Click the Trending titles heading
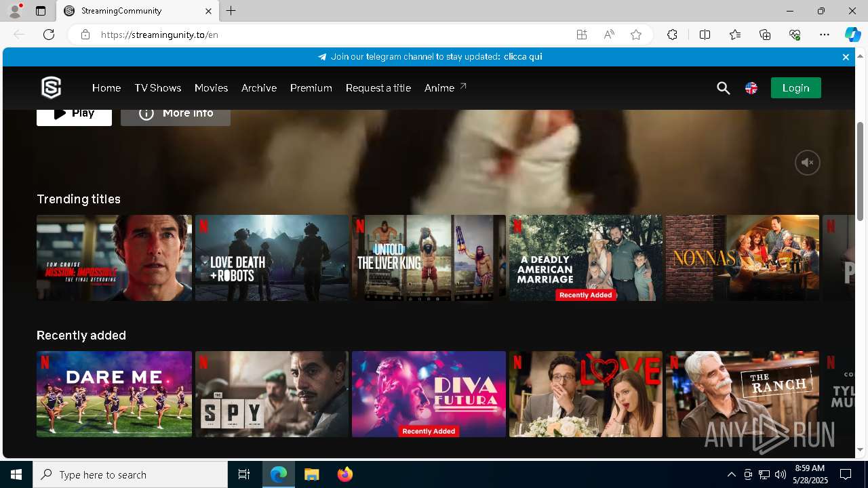 tap(79, 199)
